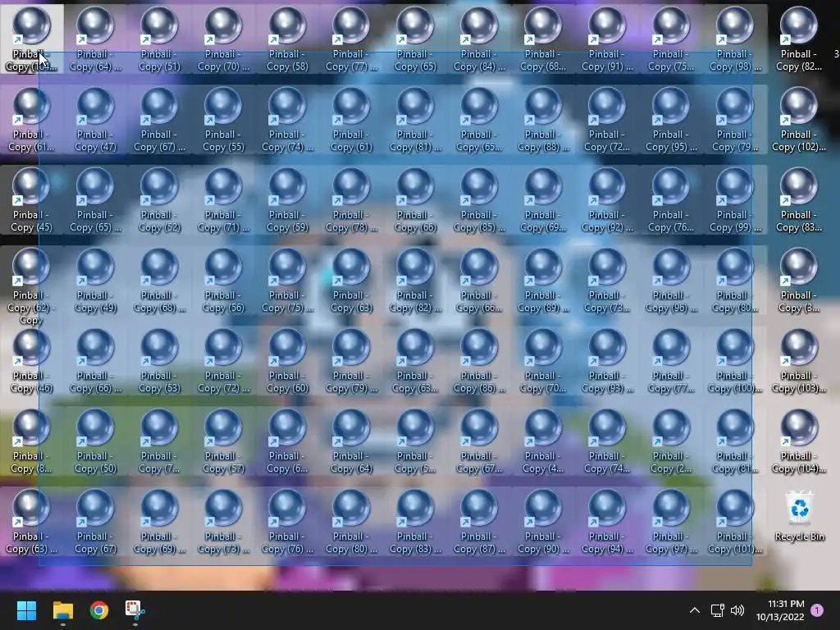Select the Pinball - Copy (86) shortcut

pyautogui.click(x=479, y=361)
